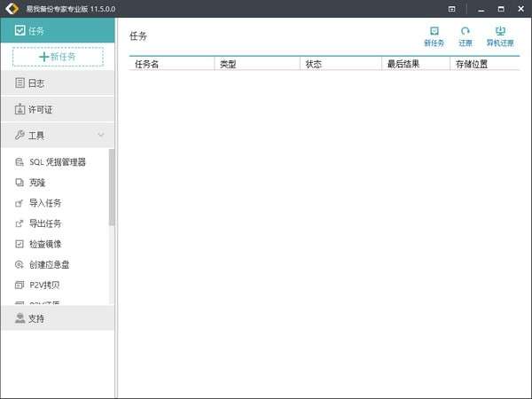Open 创建应急盘 emergency disk tool
This screenshot has height=399, width=532.
(x=48, y=264)
